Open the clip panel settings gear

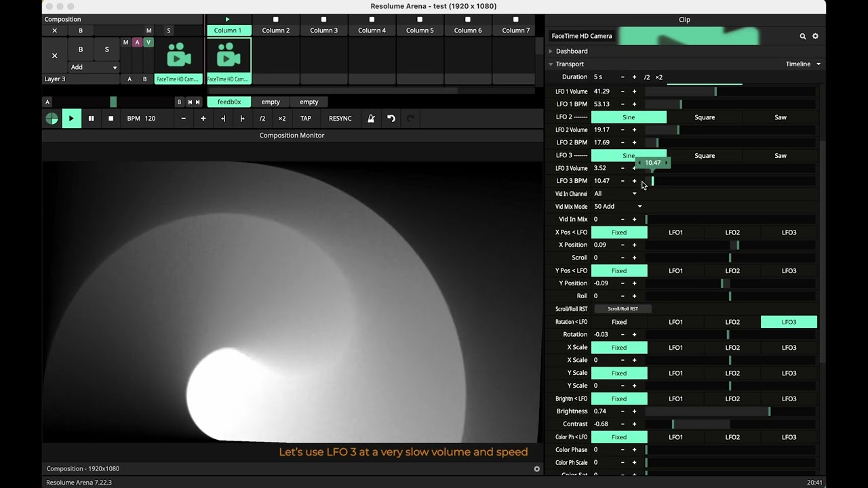click(x=815, y=36)
